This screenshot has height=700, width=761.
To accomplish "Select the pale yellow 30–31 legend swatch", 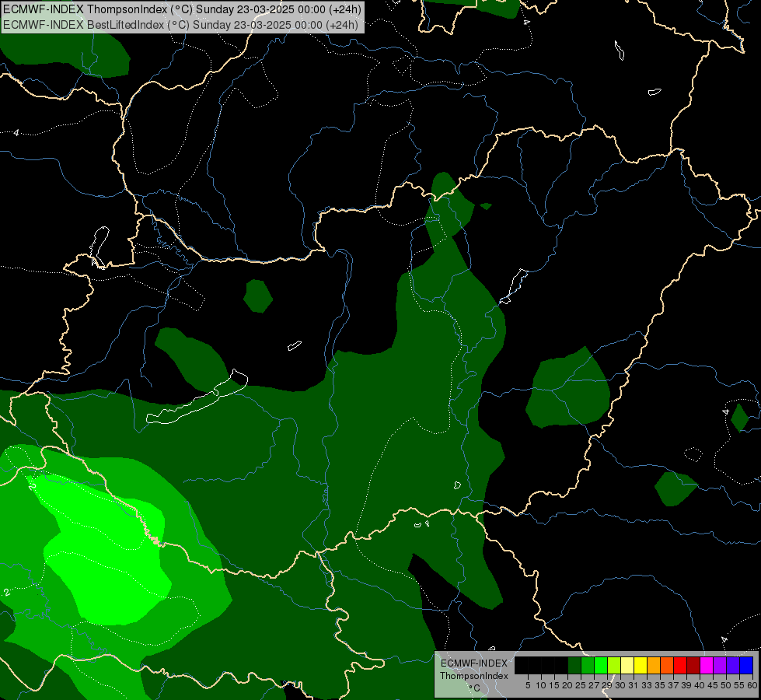I will click(x=627, y=665).
